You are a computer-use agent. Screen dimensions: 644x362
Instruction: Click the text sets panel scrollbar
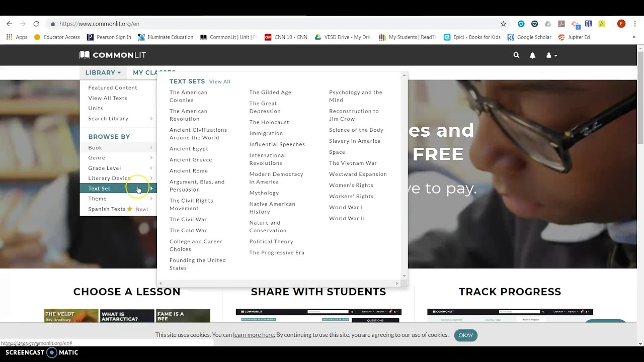tap(404, 175)
